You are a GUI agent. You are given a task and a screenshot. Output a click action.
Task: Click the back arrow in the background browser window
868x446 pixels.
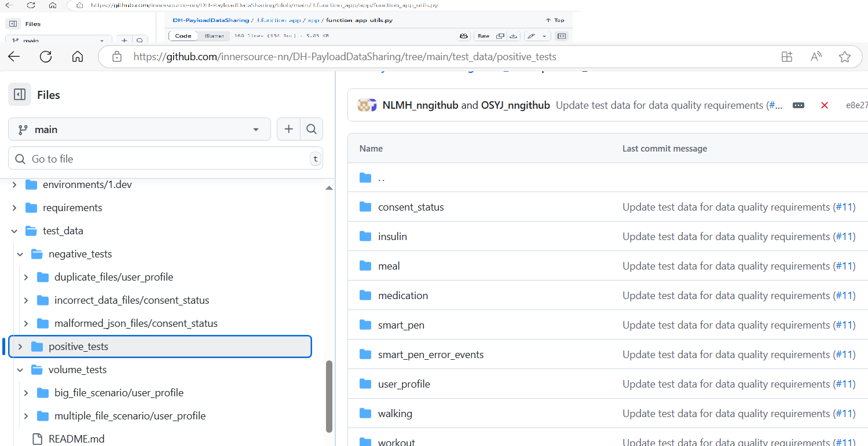tap(9, 5)
